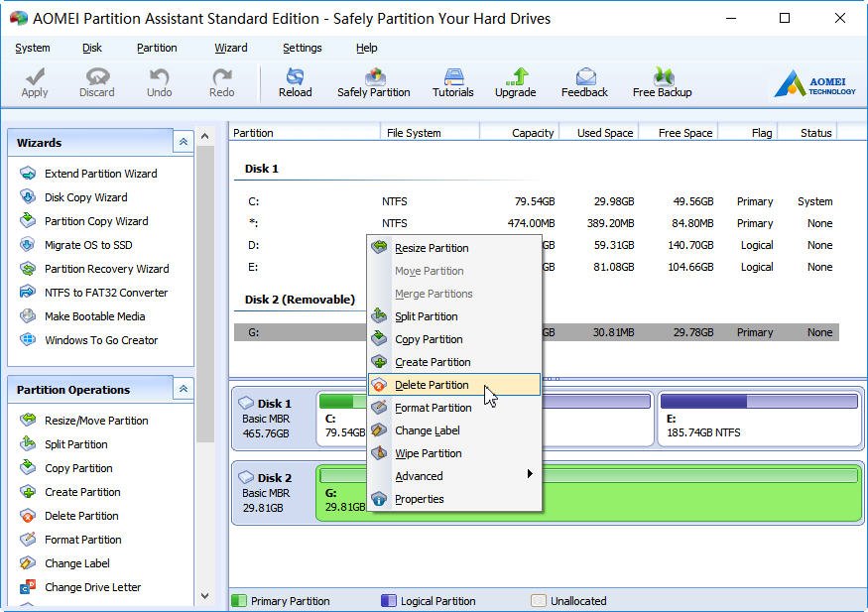868x612 pixels.
Task: Click Change Drive Letter in the sidebar
Action: pyautogui.click(x=92, y=587)
